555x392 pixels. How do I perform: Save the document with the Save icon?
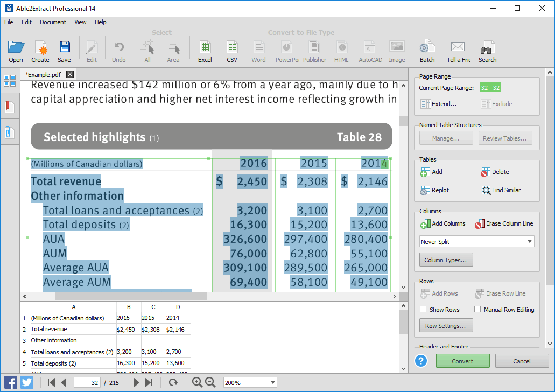click(64, 51)
